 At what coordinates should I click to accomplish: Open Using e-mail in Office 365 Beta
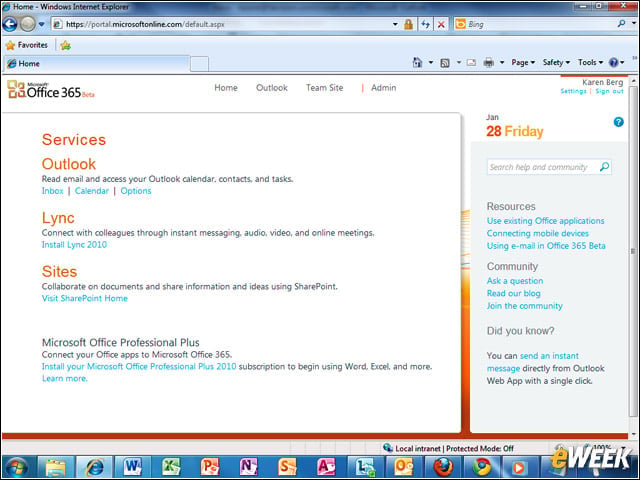546,246
